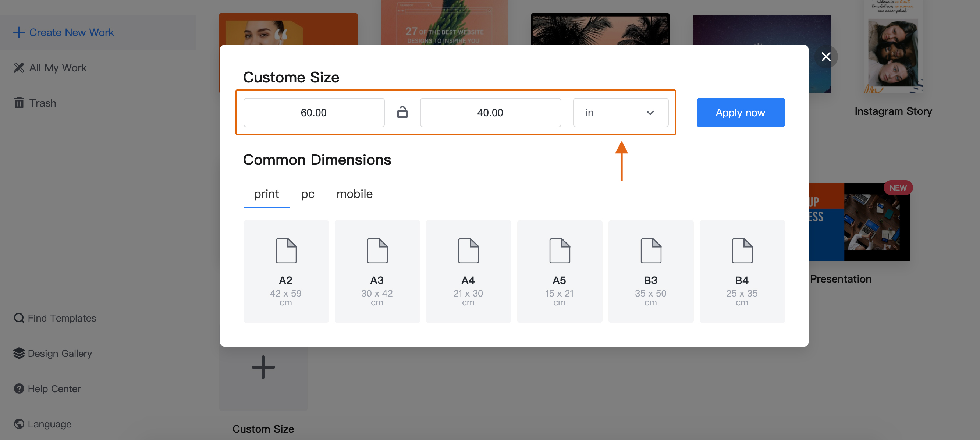
Task: Click the Apply now button
Action: point(741,113)
